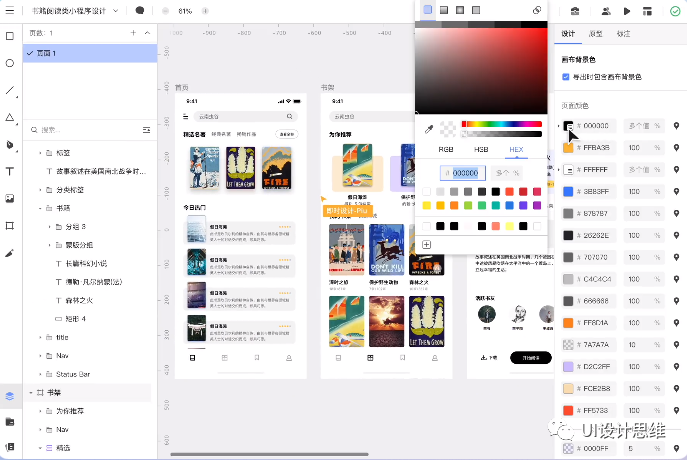Screen dimensions: 687x460
Task: Expand the 标签 layer group
Action: [40, 153]
